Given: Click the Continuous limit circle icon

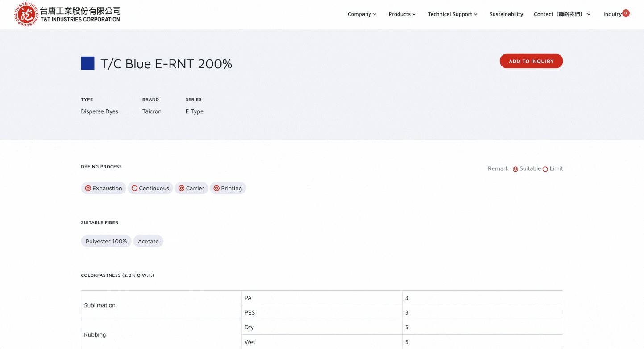Looking at the screenshot, I should 134,188.
